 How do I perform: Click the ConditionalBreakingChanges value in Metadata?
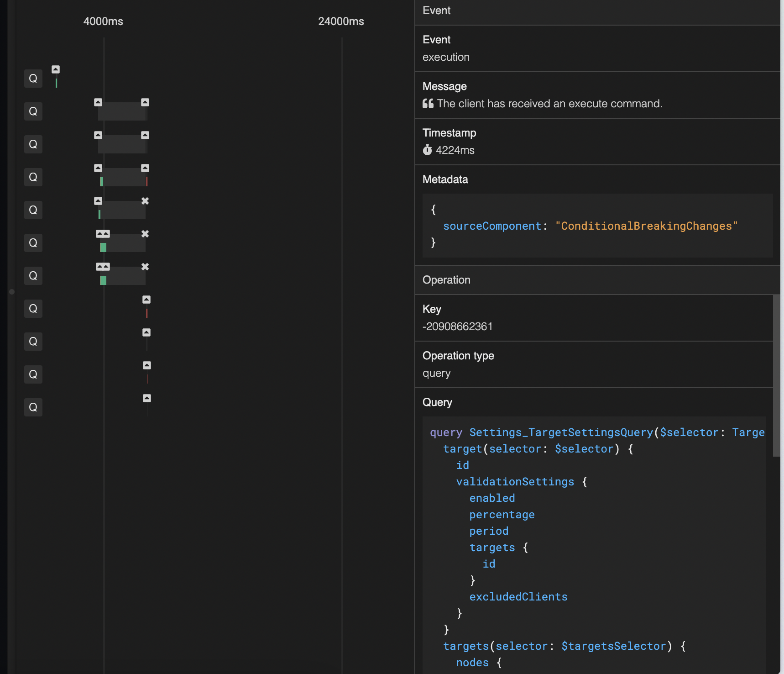[x=646, y=226]
